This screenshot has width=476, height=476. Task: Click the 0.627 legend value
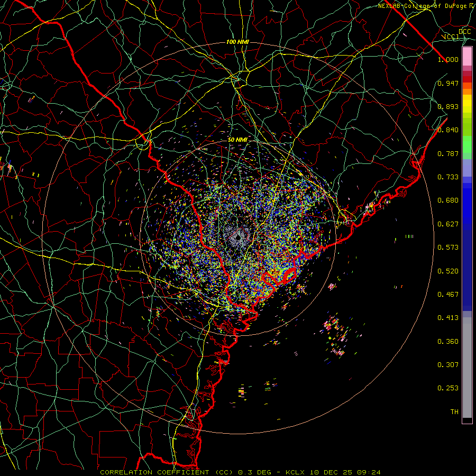[x=448, y=224]
